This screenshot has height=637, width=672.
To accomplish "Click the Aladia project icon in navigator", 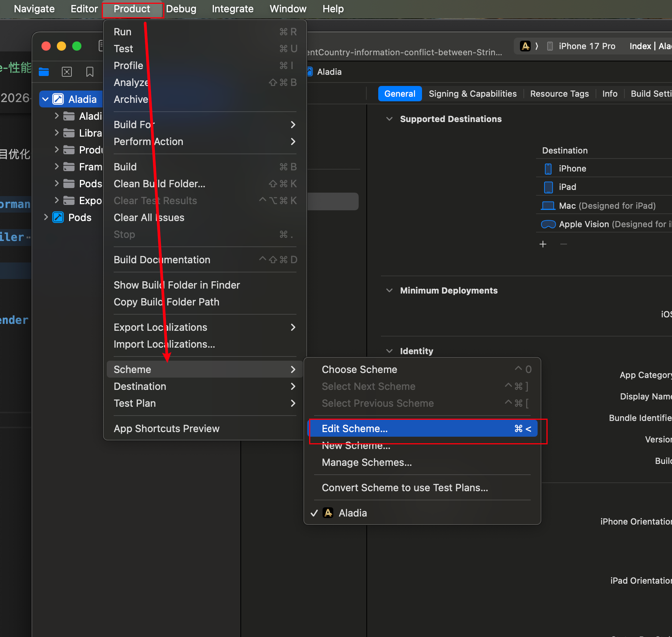I will pyautogui.click(x=58, y=99).
